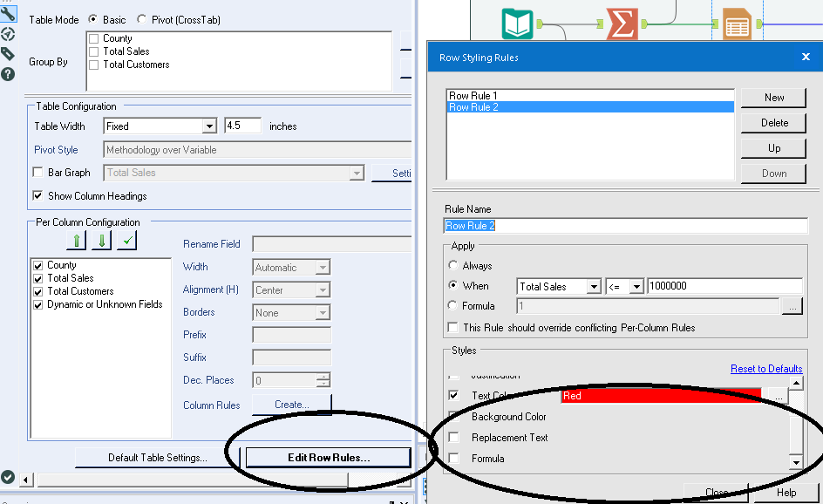Open the Navigation pane arrow icon

tap(7, 34)
